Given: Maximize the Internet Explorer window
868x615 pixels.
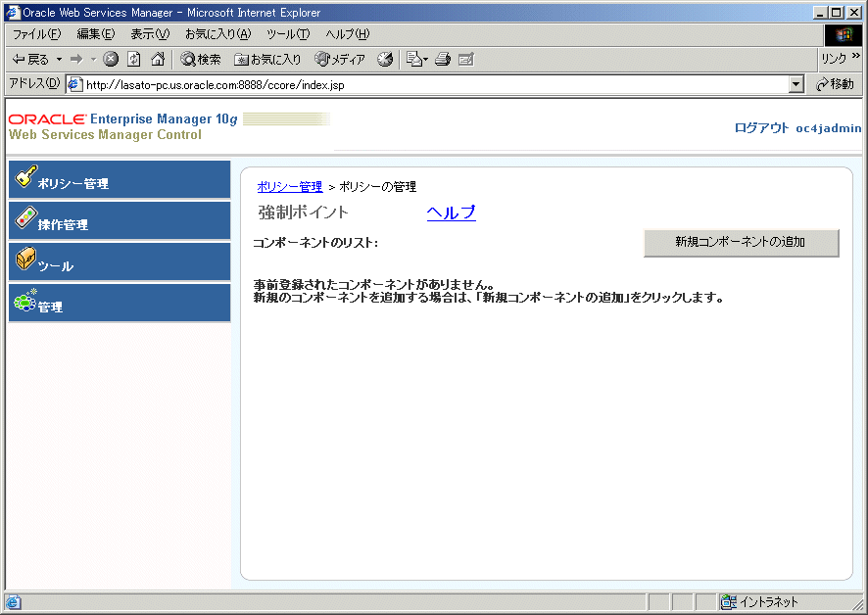Looking at the screenshot, I should pos(837,12).
